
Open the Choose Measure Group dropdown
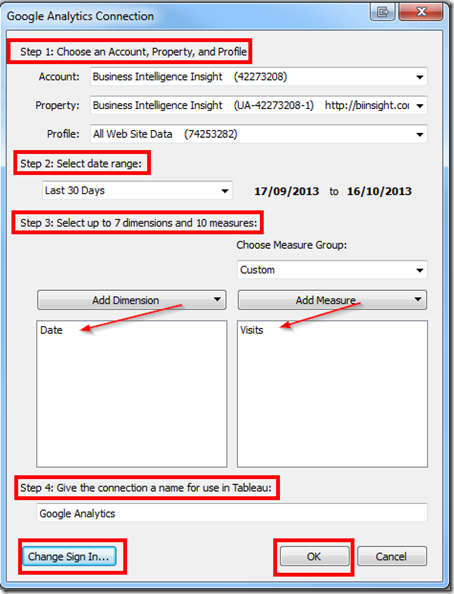click(332, 270)
